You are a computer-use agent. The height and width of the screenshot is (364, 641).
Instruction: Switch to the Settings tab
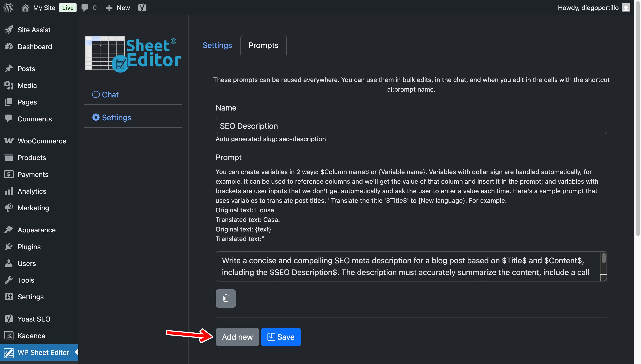pos(217,45)
